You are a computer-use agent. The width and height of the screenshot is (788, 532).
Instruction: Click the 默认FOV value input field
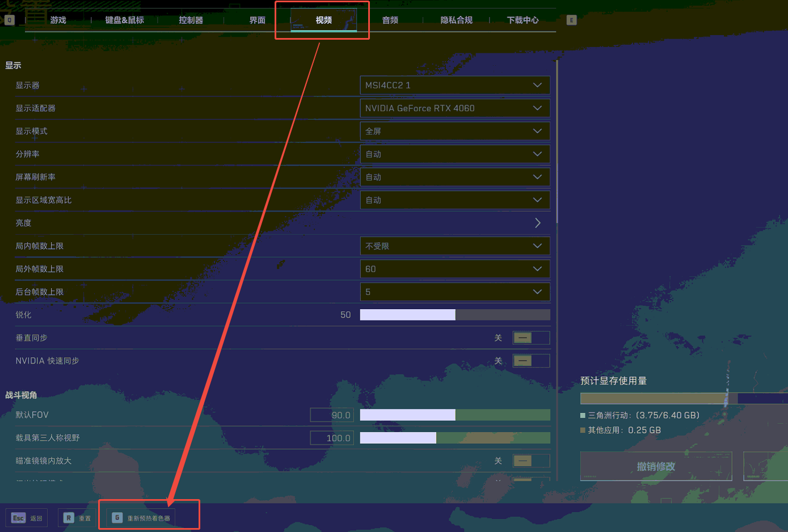pyautogui.click(x=332, y=415)
